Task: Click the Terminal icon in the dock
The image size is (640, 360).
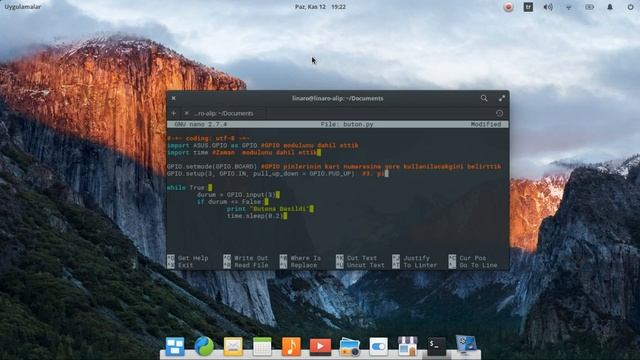Action: point(436,347)
